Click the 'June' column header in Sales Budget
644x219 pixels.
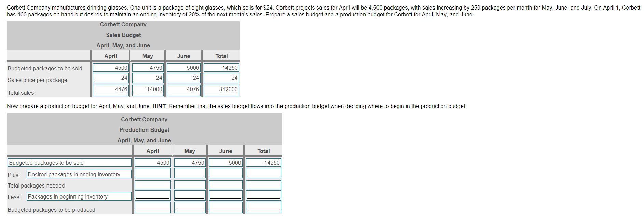pyautogui.click(x=183, y=56)
